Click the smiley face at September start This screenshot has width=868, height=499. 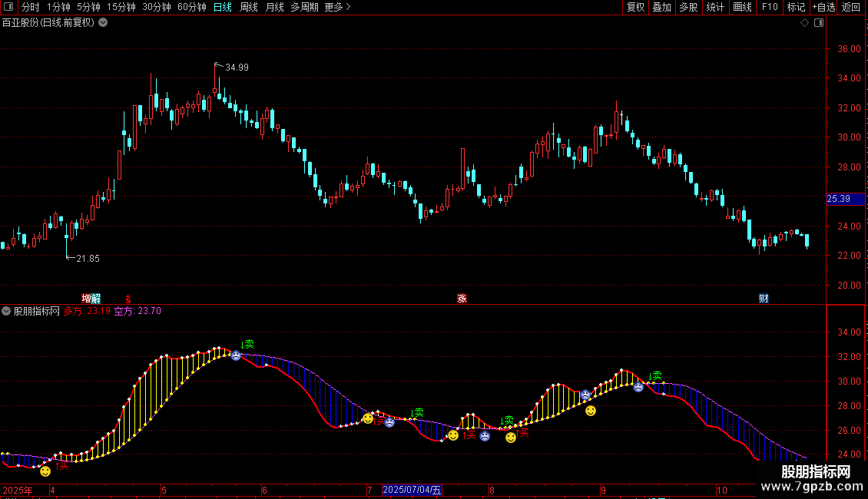(x=591, y=411)
